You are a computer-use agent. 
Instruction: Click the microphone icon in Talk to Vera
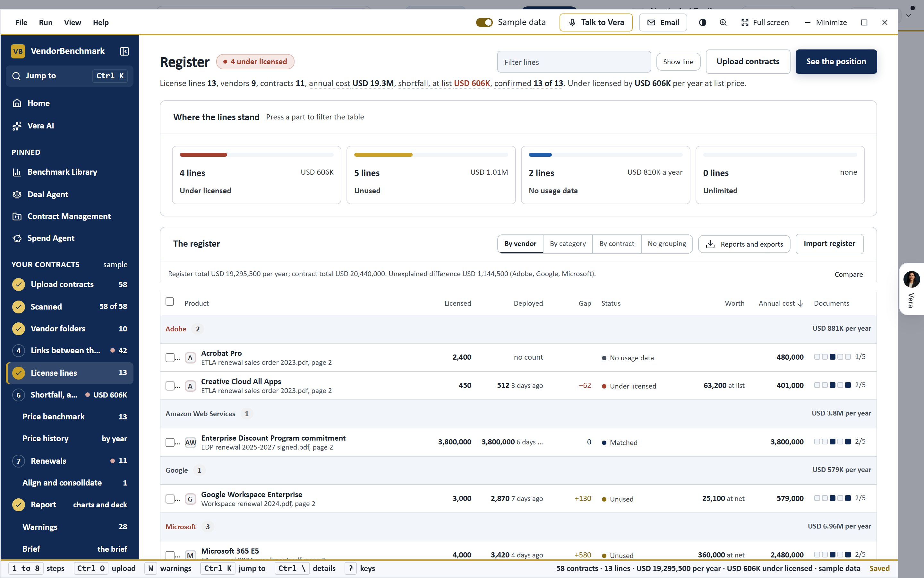point(572,22)
